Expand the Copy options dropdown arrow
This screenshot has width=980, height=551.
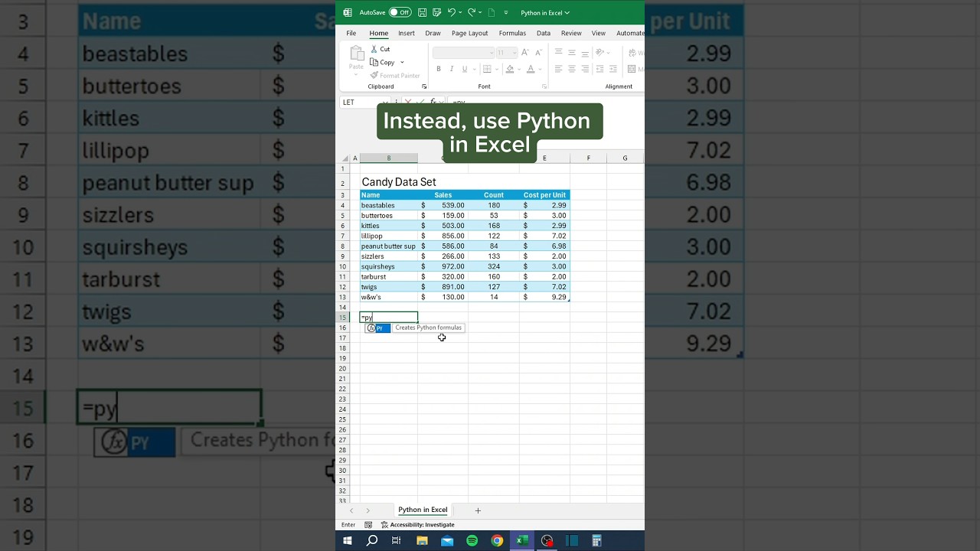click(402, 62)
